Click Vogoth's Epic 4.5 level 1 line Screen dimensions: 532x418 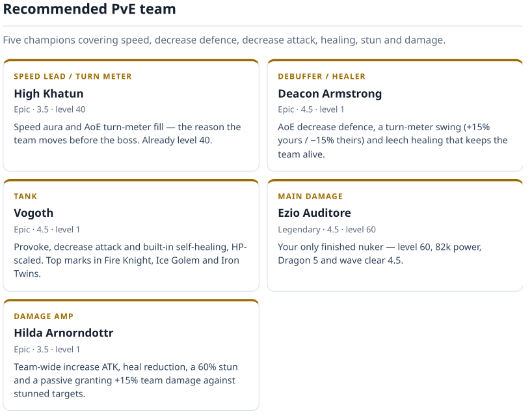click(47, 230)
